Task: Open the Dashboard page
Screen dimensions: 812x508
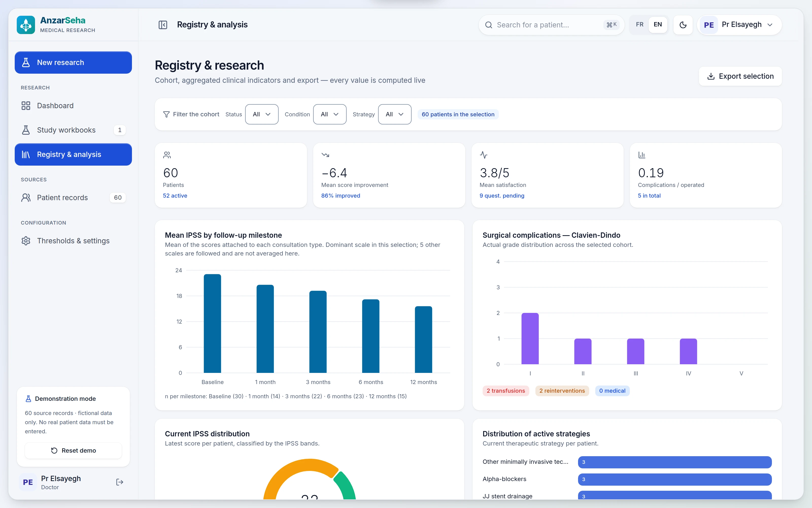Action: tap(73, 106)
